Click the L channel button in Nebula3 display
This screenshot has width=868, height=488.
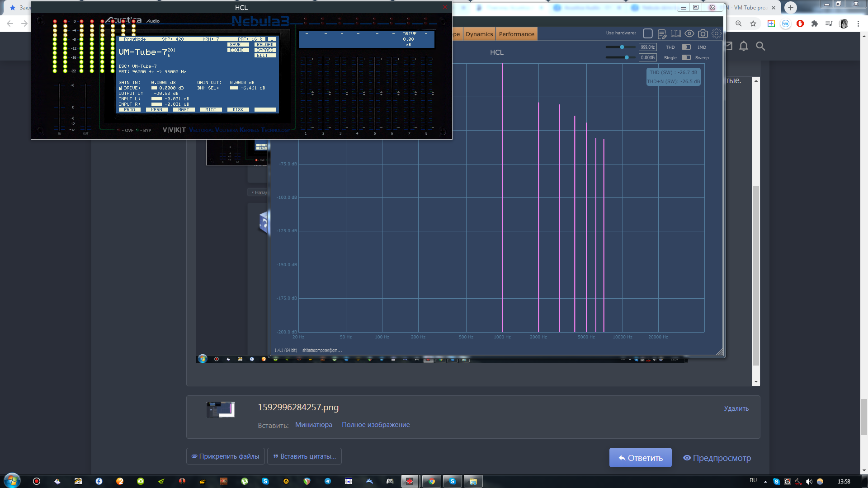[x=272, y=39]
